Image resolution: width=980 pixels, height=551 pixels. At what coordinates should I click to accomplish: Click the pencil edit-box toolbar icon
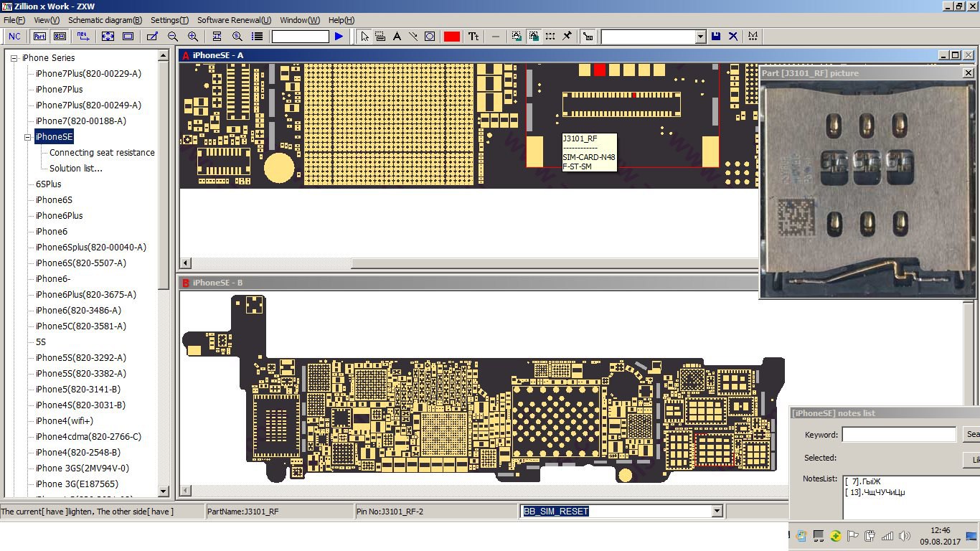coord(152,36)
